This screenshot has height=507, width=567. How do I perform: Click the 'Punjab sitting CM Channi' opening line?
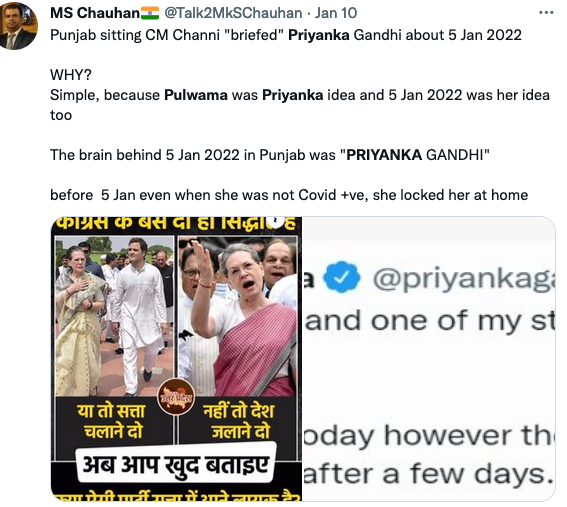tap(286, 35)
